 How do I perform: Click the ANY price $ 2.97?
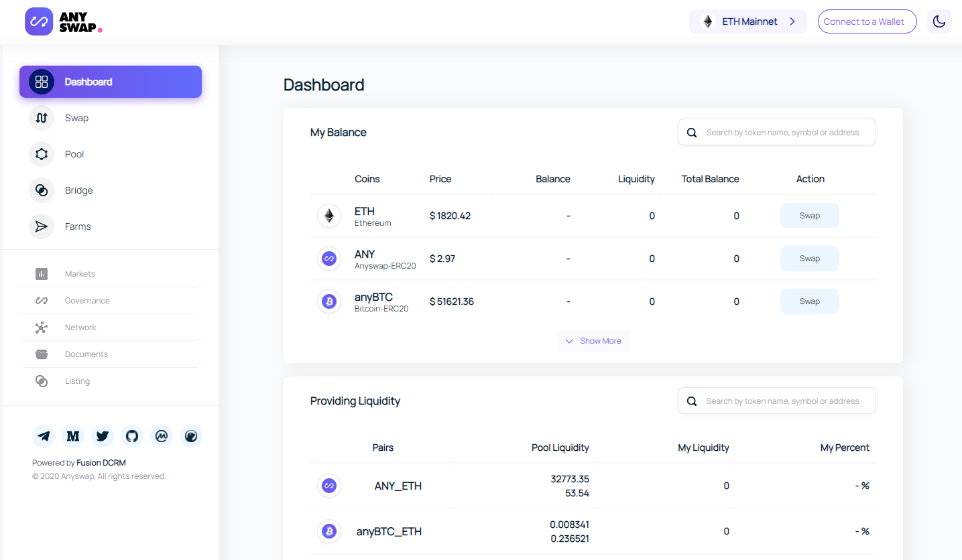442,259
